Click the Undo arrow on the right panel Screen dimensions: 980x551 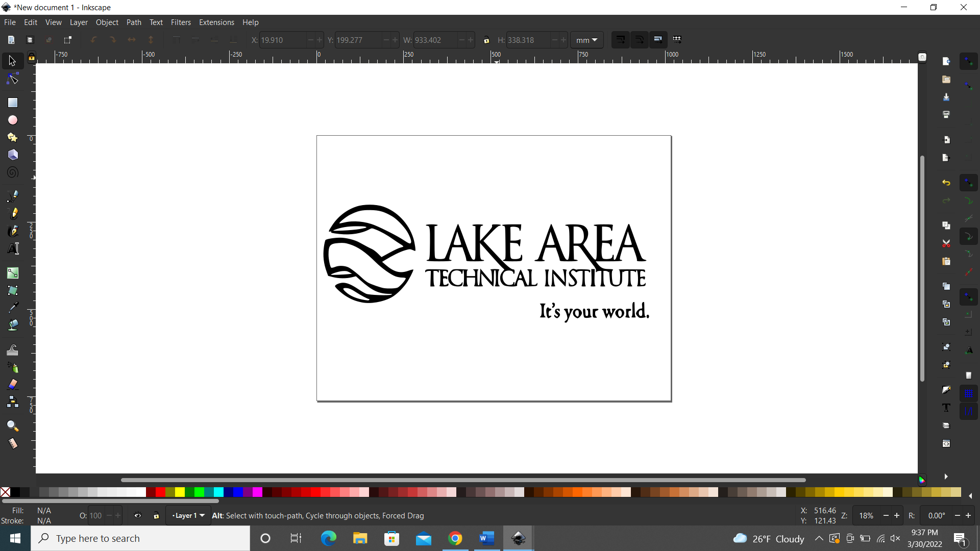click(947, 182)
